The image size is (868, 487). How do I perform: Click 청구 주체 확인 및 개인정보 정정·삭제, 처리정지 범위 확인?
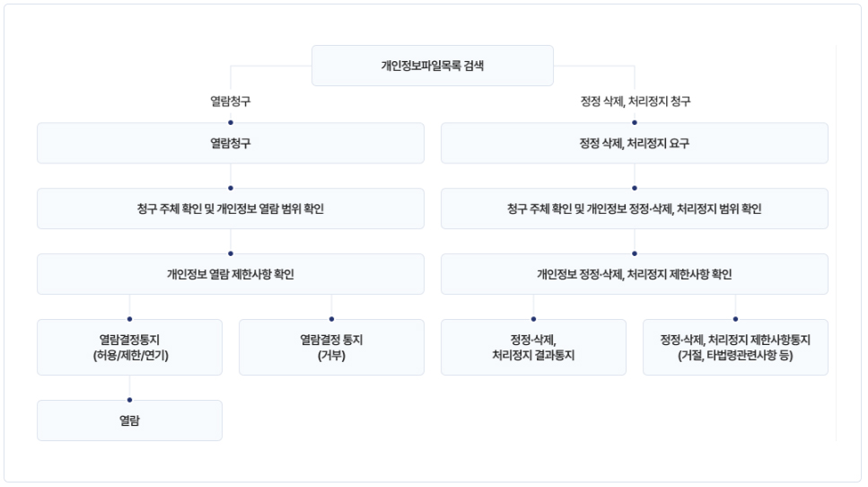click(x=635, y=208)
